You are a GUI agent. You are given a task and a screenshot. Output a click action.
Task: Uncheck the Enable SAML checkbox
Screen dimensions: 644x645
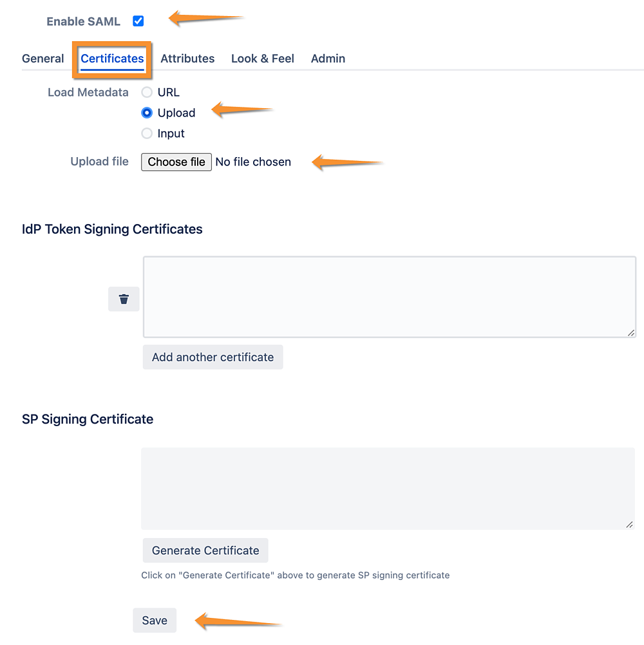point(138,21)
